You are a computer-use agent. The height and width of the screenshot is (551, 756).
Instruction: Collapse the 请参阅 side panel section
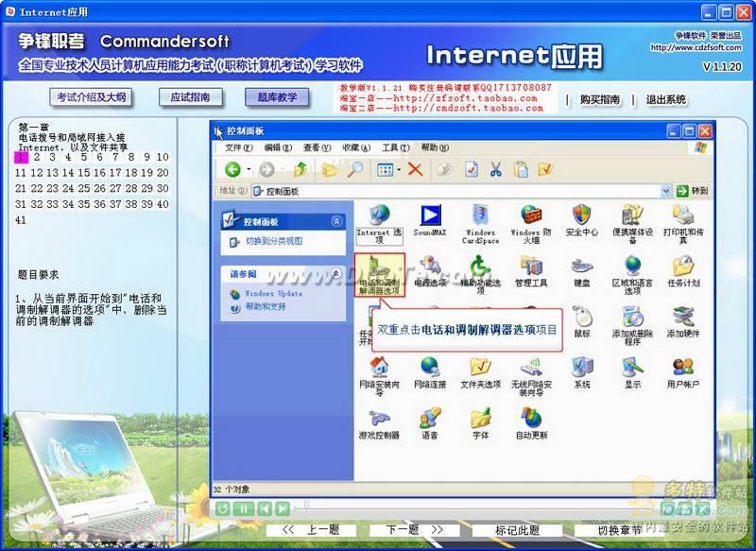336,274
